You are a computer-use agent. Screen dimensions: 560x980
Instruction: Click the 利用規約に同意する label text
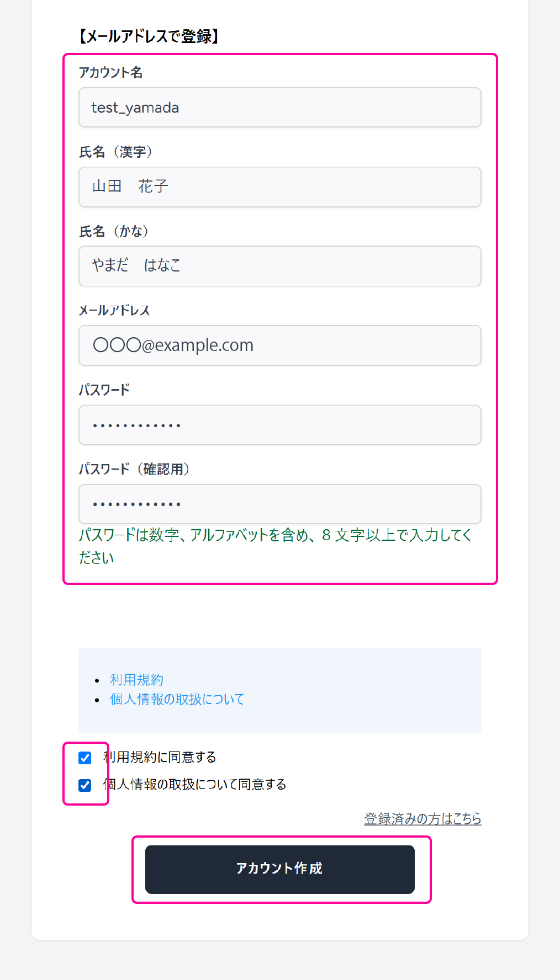(x=160, y=757)
